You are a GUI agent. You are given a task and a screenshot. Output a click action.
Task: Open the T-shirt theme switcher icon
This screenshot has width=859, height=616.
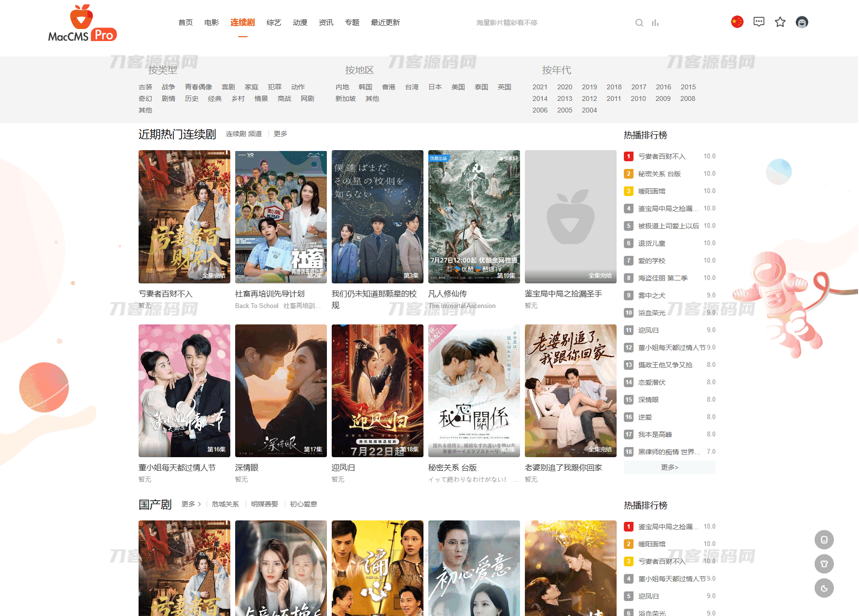pos(824,564)
